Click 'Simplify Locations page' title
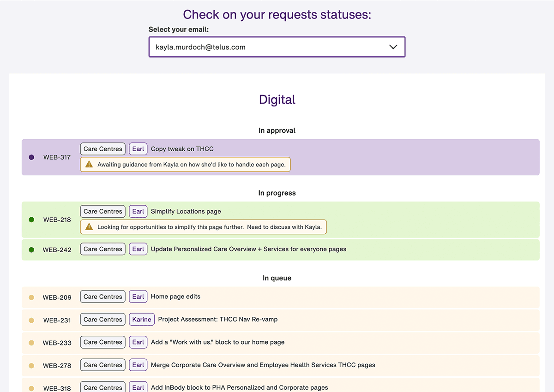Screen dimensions: 554x392 point(186,211)
